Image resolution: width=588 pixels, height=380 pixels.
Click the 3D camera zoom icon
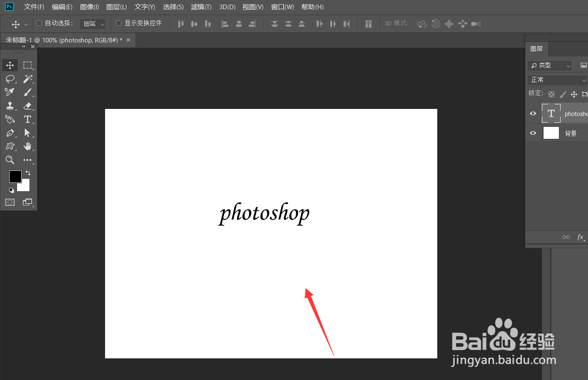tap(476, 24)
